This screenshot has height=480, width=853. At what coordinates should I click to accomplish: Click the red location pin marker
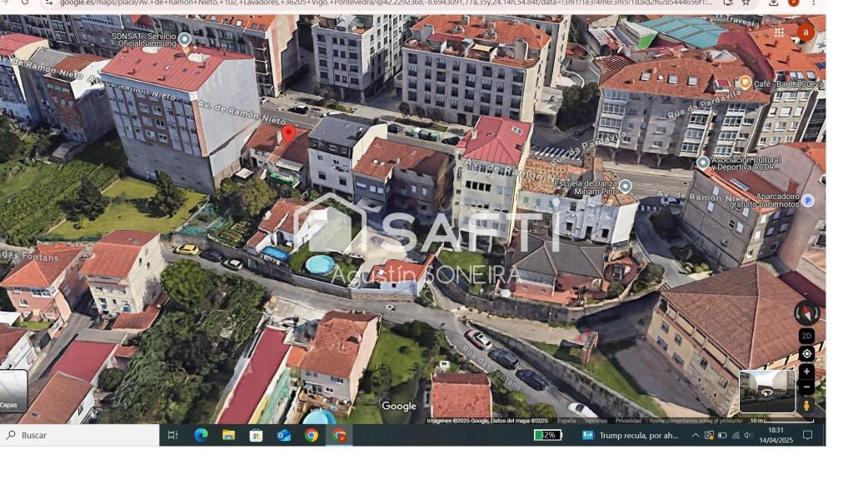coord(289,132)
